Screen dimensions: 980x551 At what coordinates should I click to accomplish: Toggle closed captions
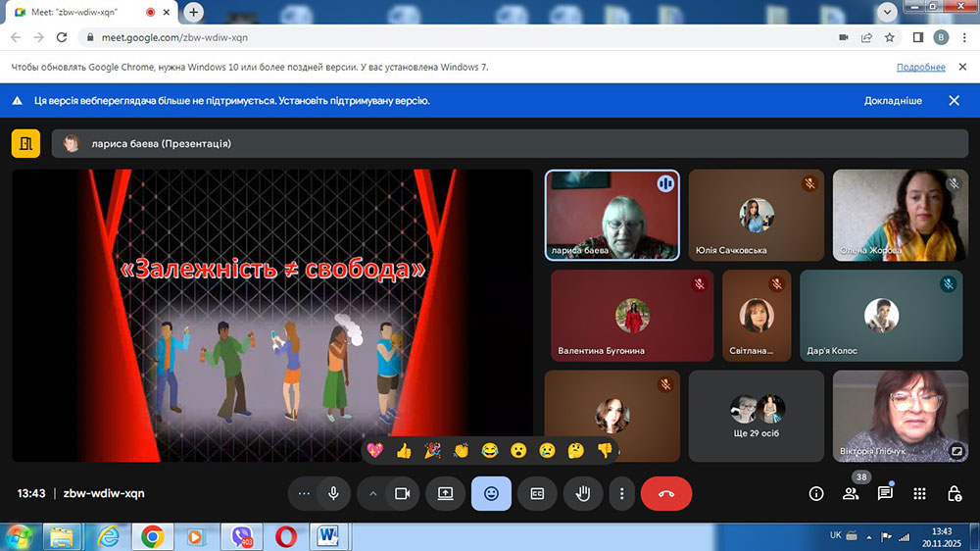pos(537,493)
